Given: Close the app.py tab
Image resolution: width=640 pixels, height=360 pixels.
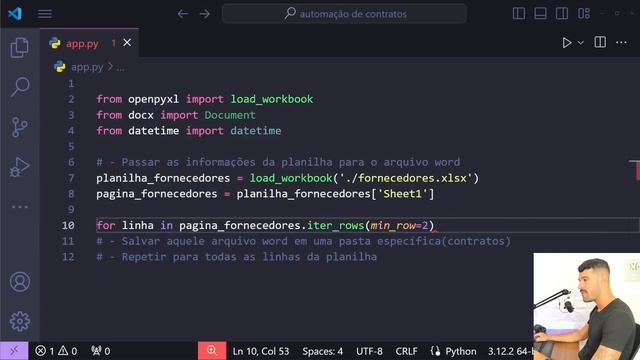Looking at the screenshot, I should [127, 42].
